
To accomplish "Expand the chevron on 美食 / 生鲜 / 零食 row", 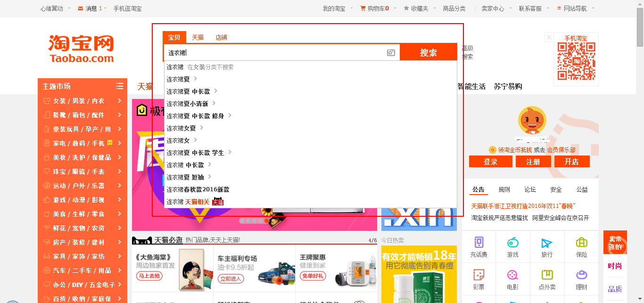I will 120,214.
